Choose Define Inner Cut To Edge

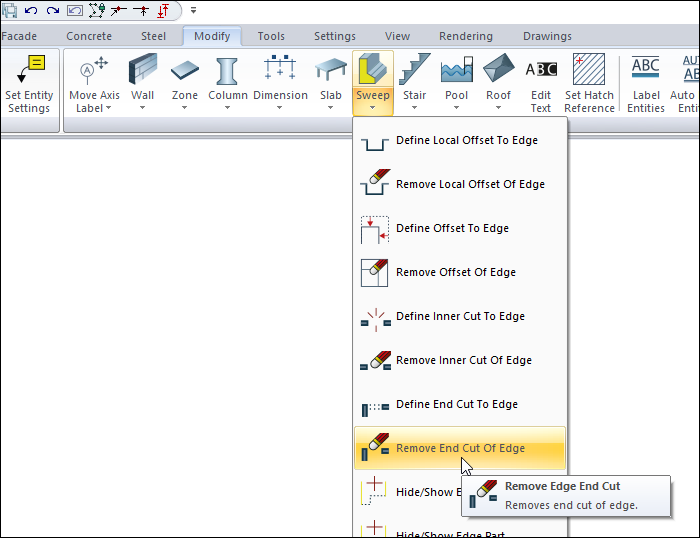point(460,317)
